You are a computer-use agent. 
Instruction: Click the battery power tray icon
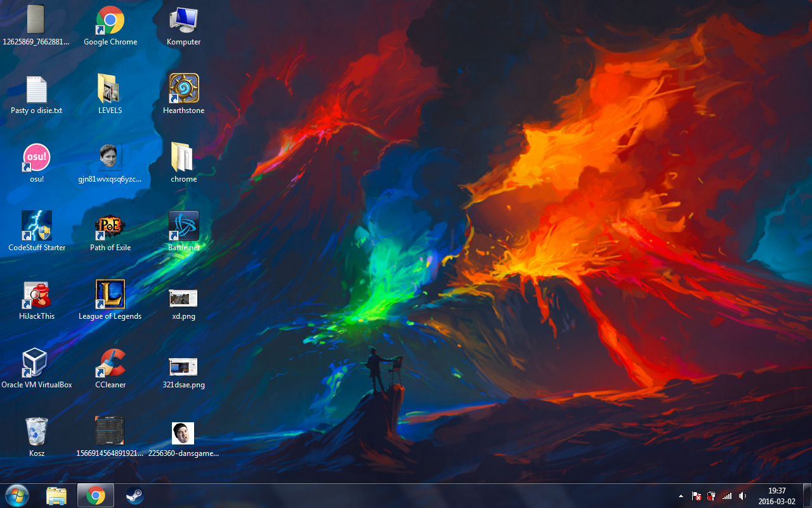coord(712,496)
